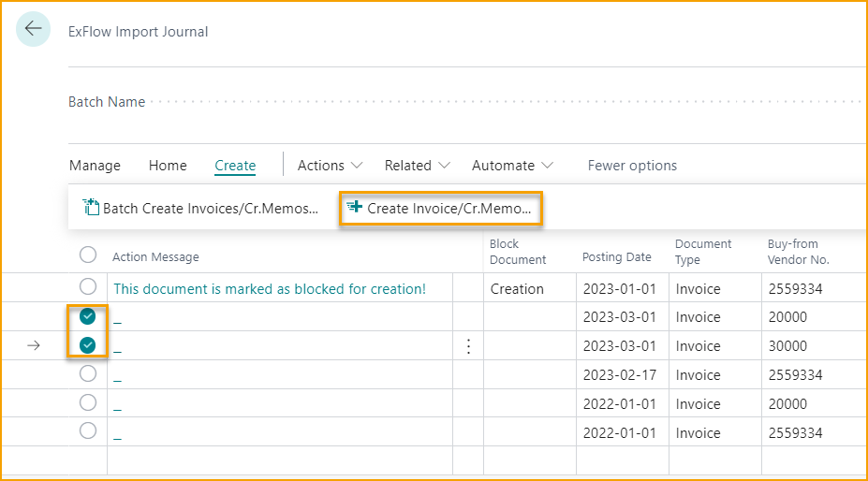
Task: Select the row dated 2023-02-17
Action: tap(87, 373)
